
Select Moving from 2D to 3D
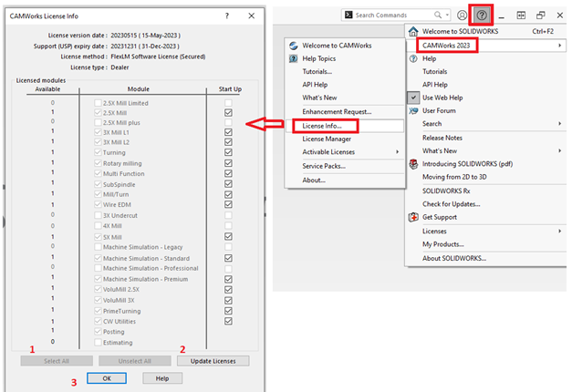pos(485,177)
